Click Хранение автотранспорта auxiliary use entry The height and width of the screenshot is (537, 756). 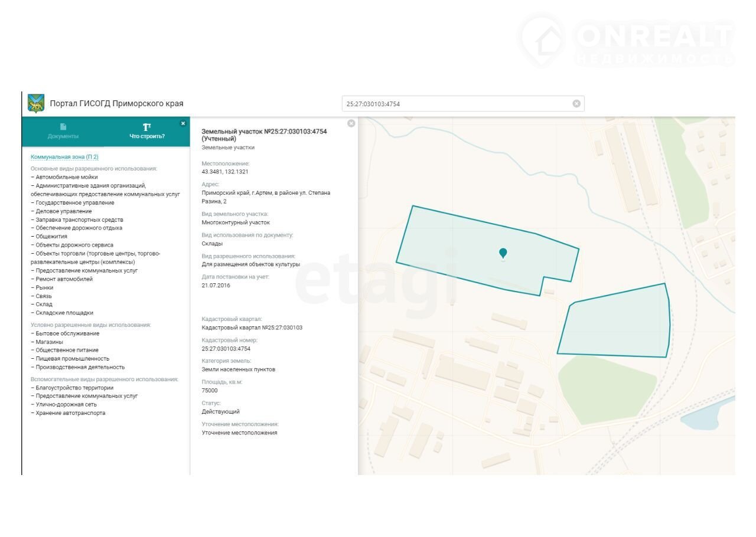70,413
